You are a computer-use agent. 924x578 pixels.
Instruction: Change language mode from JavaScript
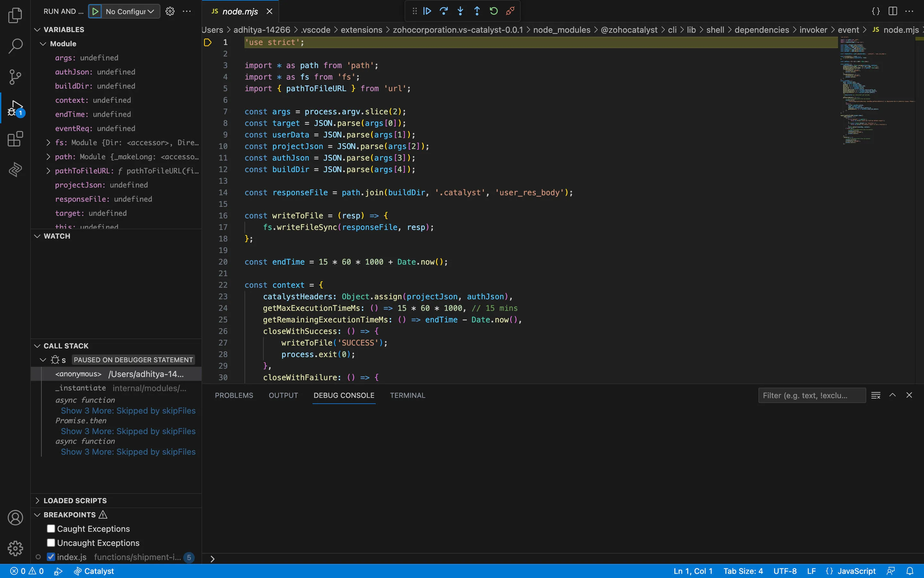click(856, 571)
